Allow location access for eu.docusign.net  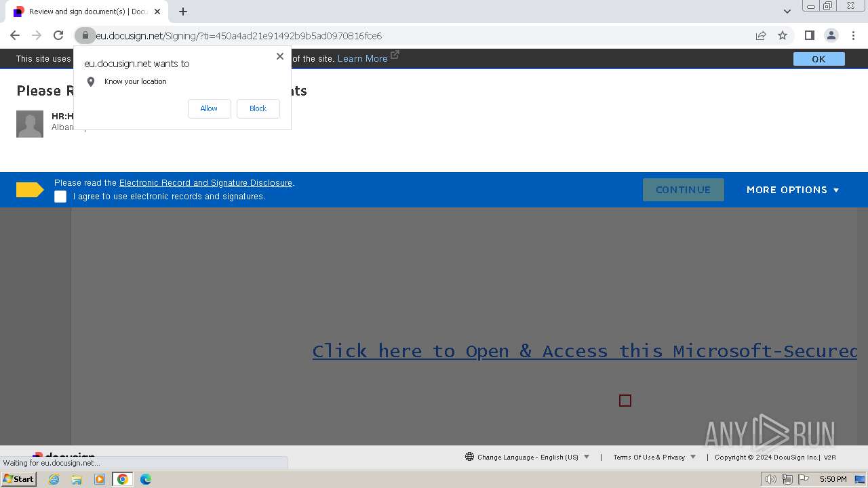(x=209, y=108)
